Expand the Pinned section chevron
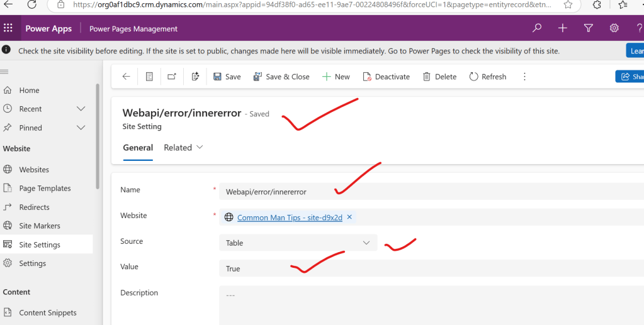Image resolution: width=644 pixels, height=325 pixels. [x=81, y=128]
